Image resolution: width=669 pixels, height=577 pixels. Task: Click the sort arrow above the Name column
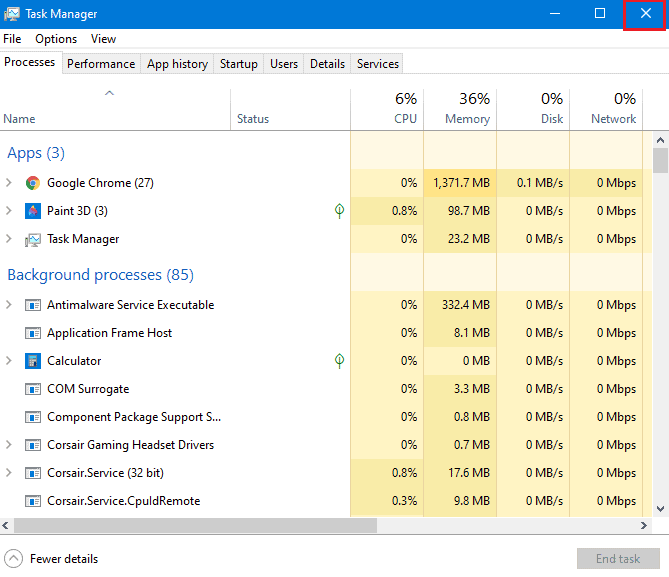coord(110,93)
